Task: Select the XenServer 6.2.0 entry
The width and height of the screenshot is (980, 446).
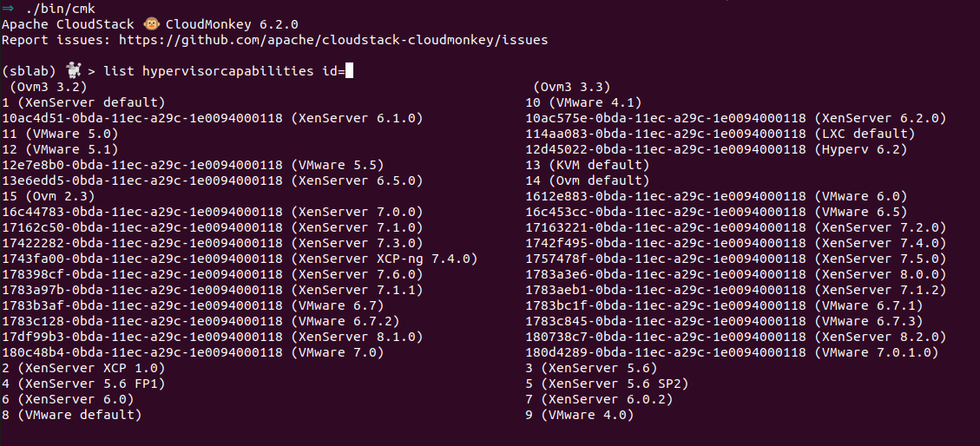Action: coord(736,118)
